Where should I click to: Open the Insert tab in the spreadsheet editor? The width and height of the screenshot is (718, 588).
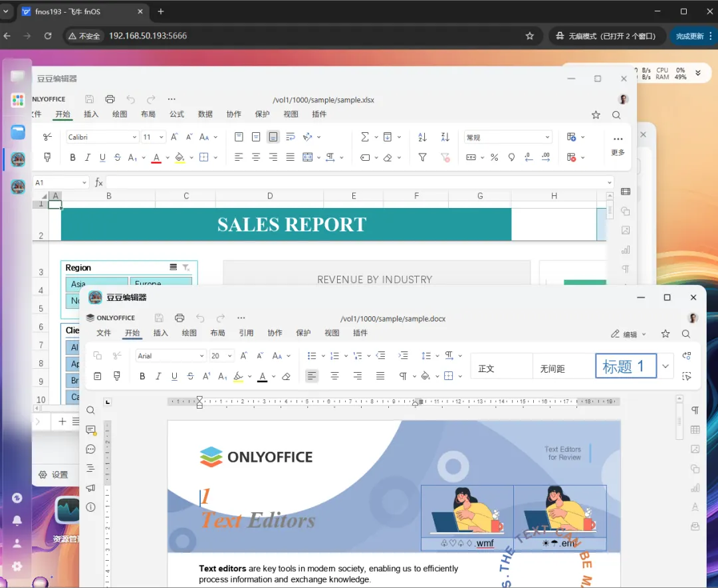pyautogui.click(x=91, y=114)
